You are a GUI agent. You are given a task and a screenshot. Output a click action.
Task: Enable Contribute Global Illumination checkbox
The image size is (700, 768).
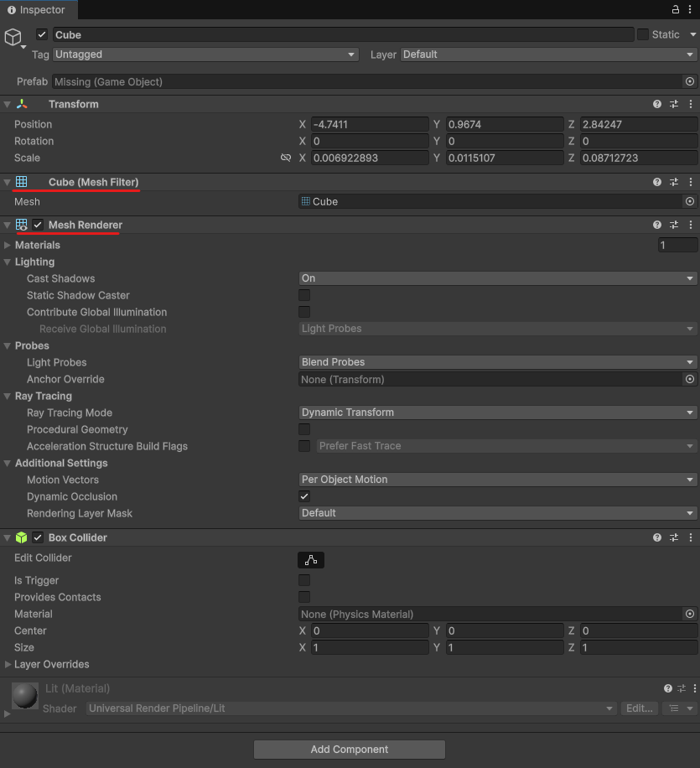pos(304,312)
